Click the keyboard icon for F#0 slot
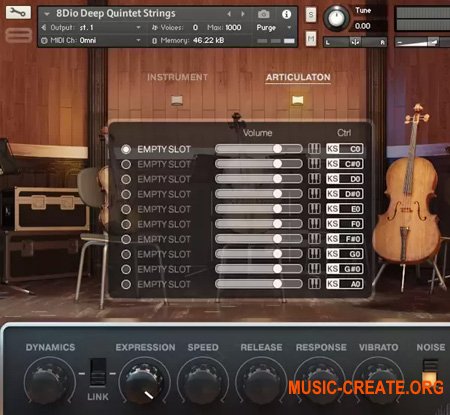The image size is (450, 415). coord(314,239)
